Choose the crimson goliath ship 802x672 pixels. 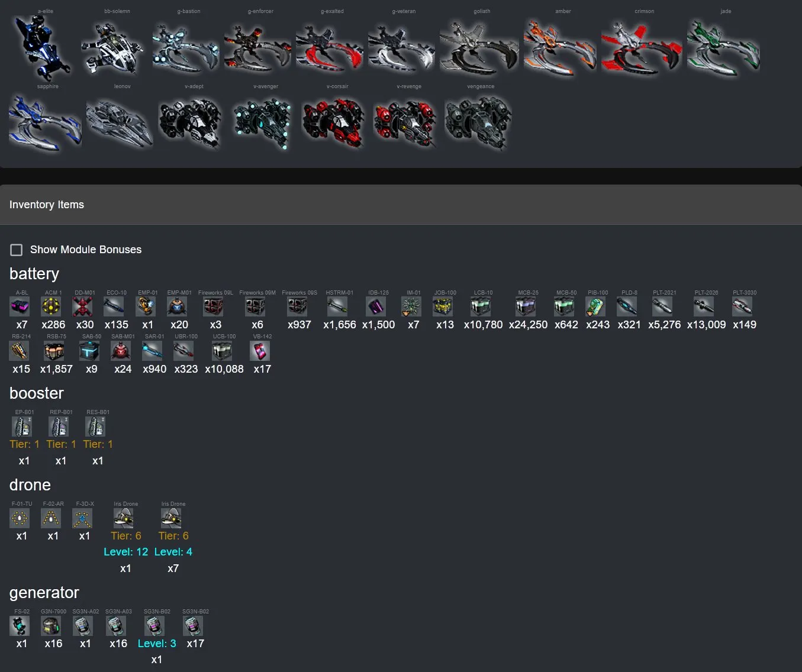642,48
